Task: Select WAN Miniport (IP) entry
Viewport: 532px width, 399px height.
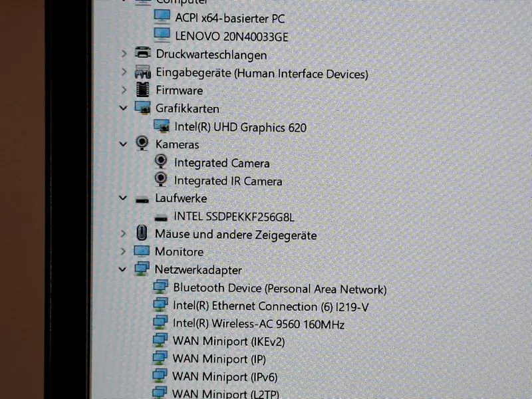Action: tap(219, 359)
